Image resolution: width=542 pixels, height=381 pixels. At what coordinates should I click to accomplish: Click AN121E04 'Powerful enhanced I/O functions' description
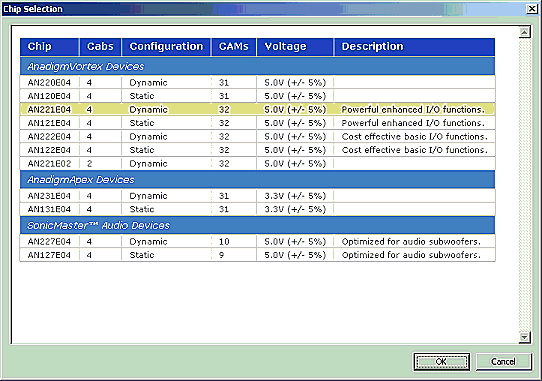click(413, 123)
